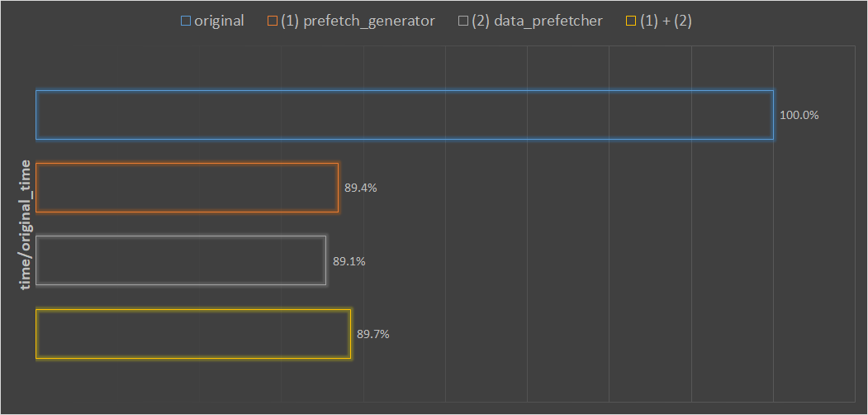Select the 'original' legend label
Image resolution: width=868 pixels, height=415 pixels.
[219, 21]
